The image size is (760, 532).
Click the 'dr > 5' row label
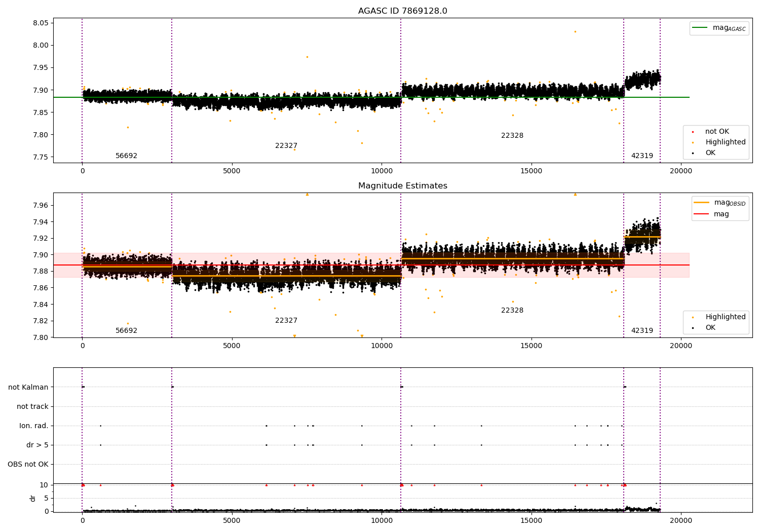[37, 445]
